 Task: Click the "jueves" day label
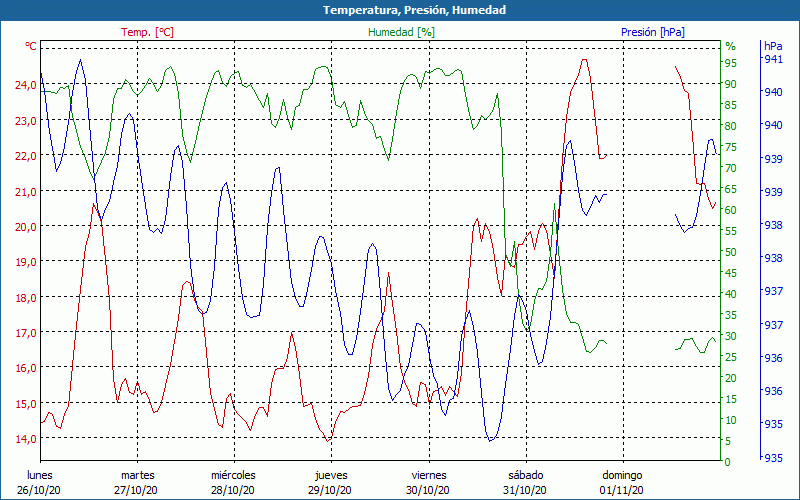click(331, 476)
